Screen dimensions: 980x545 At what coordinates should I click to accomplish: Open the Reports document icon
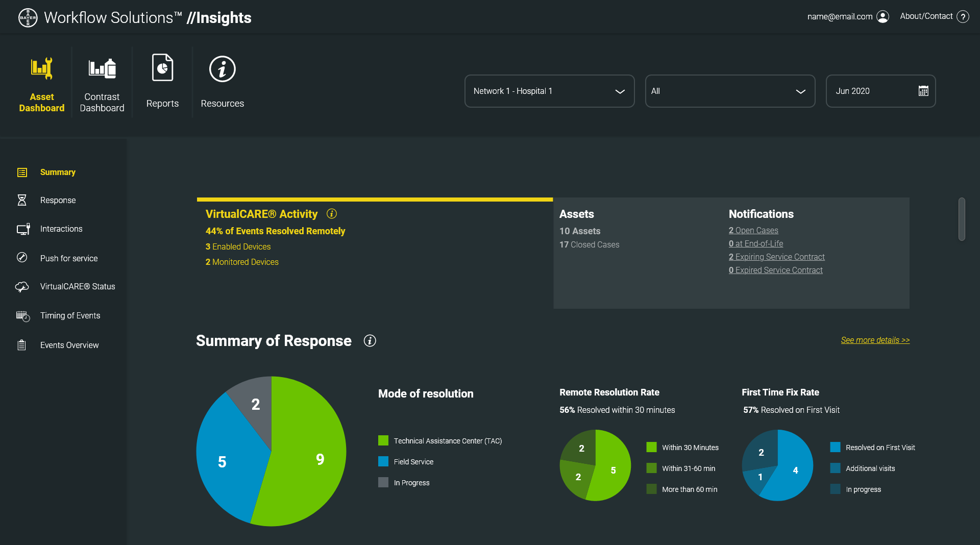tap(162, 67)
